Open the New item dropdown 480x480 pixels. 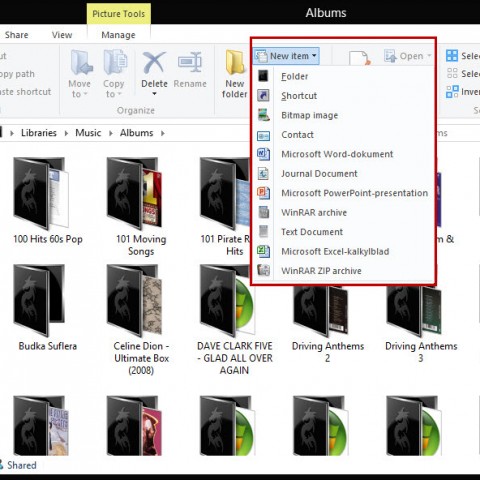coord(286,56)
